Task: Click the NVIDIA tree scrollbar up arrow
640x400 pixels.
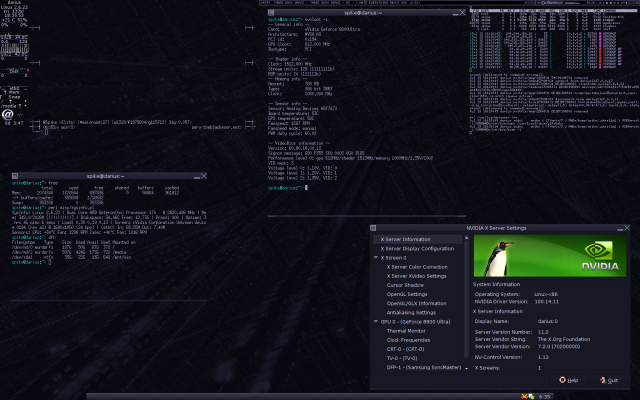Action: 467,238
